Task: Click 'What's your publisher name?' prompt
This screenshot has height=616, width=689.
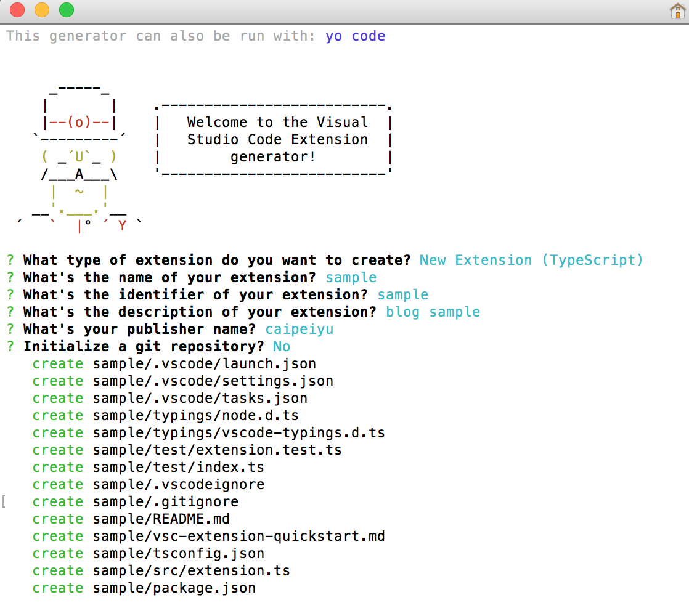Action: 139,330
